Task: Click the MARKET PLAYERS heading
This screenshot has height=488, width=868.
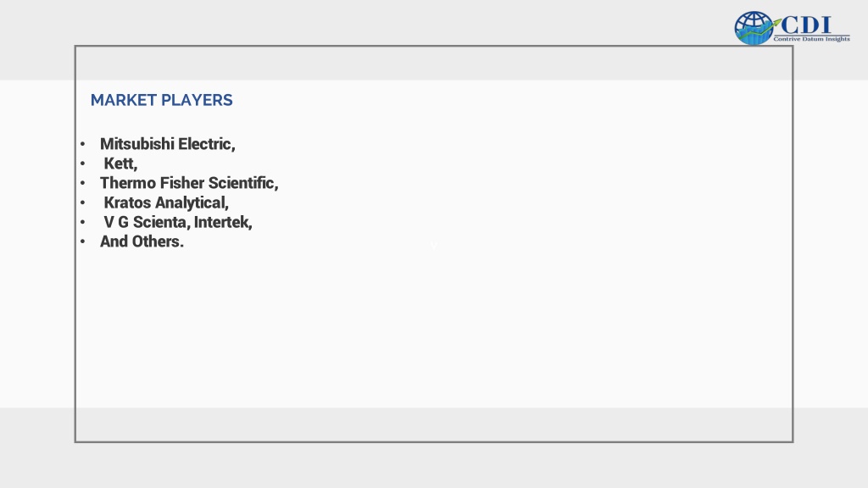Action: (x=162, y=100)
